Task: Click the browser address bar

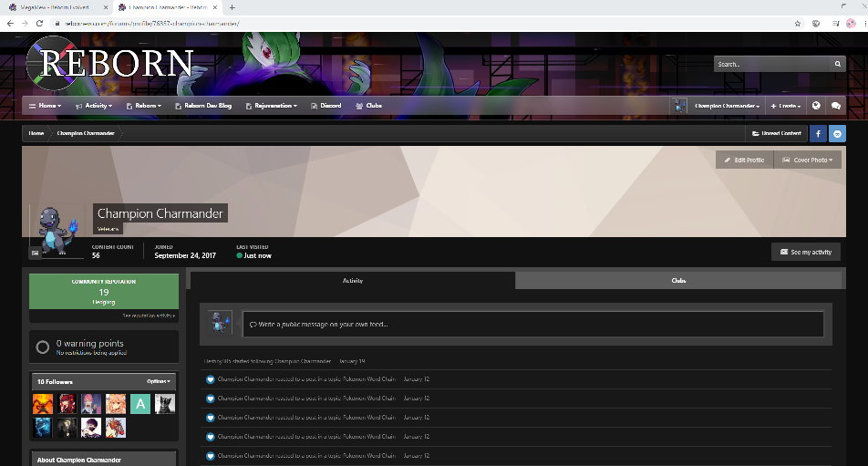Action: 420,23
